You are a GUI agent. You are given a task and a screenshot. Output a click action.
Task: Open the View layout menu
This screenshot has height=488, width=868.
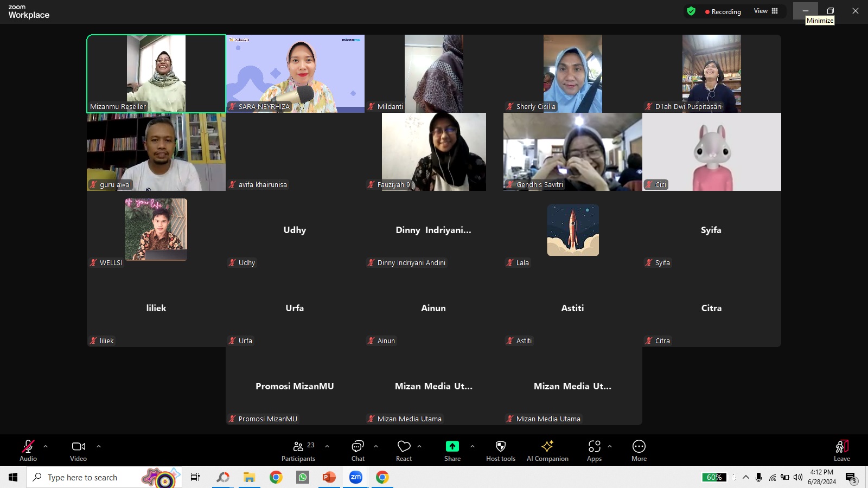[x=766, y=11]
